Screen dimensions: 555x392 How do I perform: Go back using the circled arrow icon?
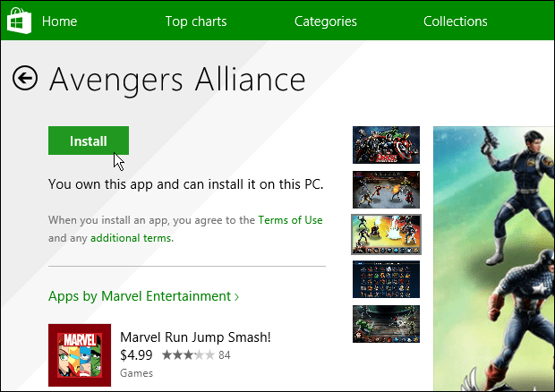25,78
